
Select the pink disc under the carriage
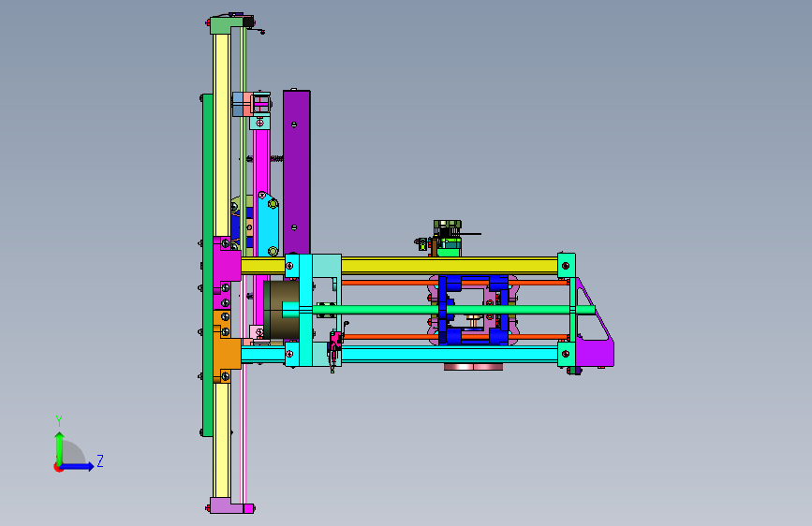point(473,367)
